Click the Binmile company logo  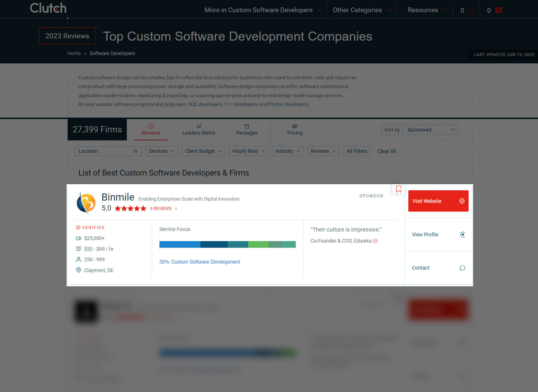click(86, 203)
